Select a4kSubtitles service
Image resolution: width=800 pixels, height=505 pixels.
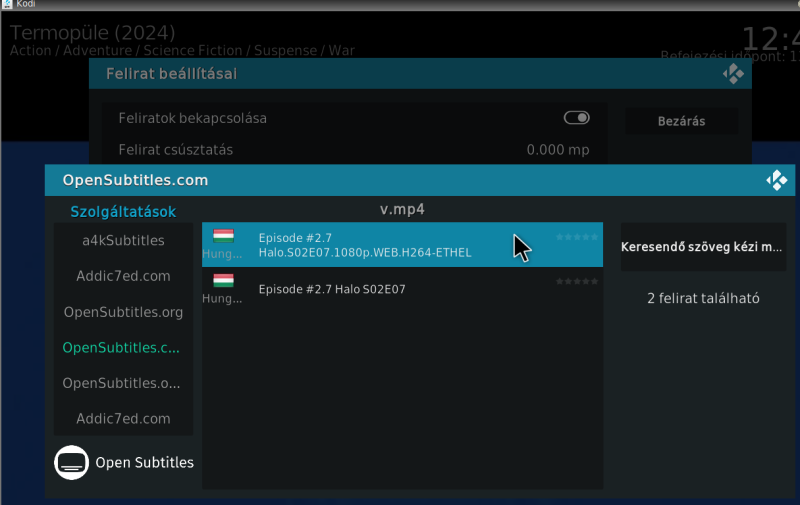123,240
